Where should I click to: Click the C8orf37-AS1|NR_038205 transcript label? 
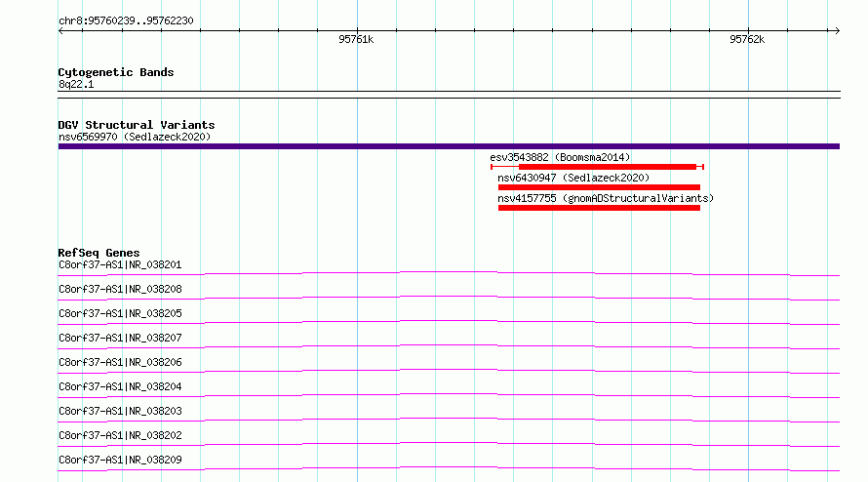tap(120, 313)
